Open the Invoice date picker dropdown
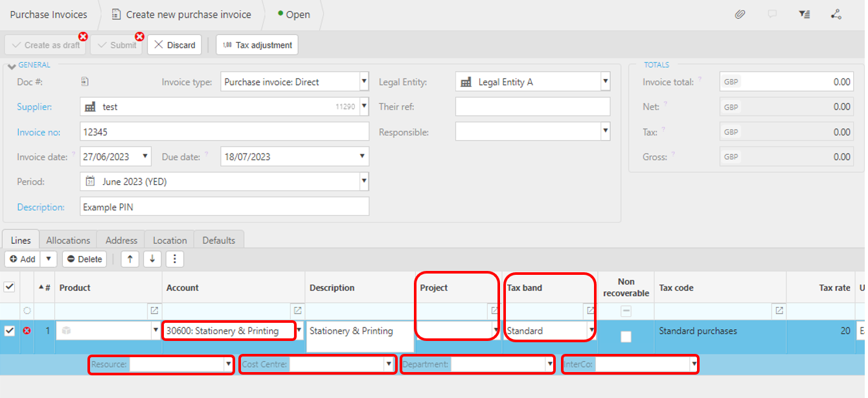 pyautogui.click(x=146, y=156)
